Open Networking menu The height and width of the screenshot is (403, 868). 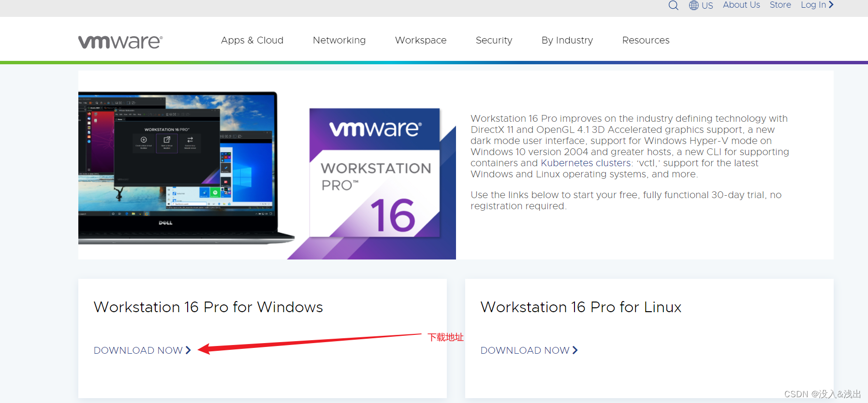339,40
